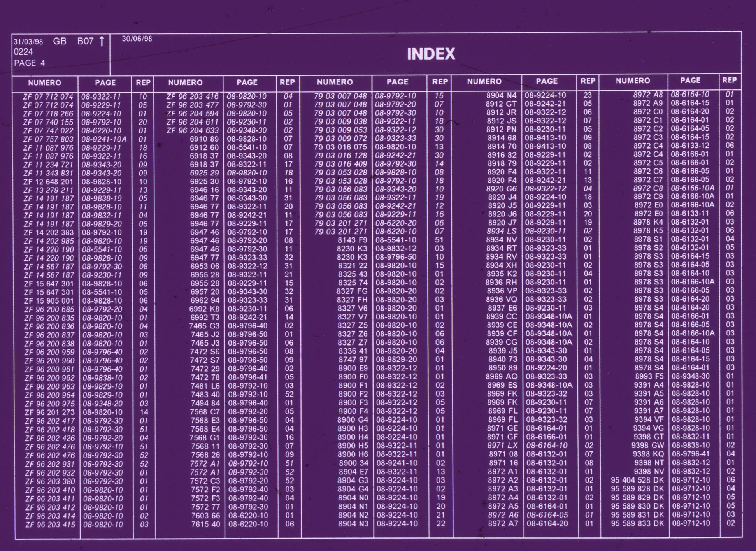Click entry ZF 07 740 155
Image resolution: width=756 pixels, height=551 pixels.
point(48,122)
